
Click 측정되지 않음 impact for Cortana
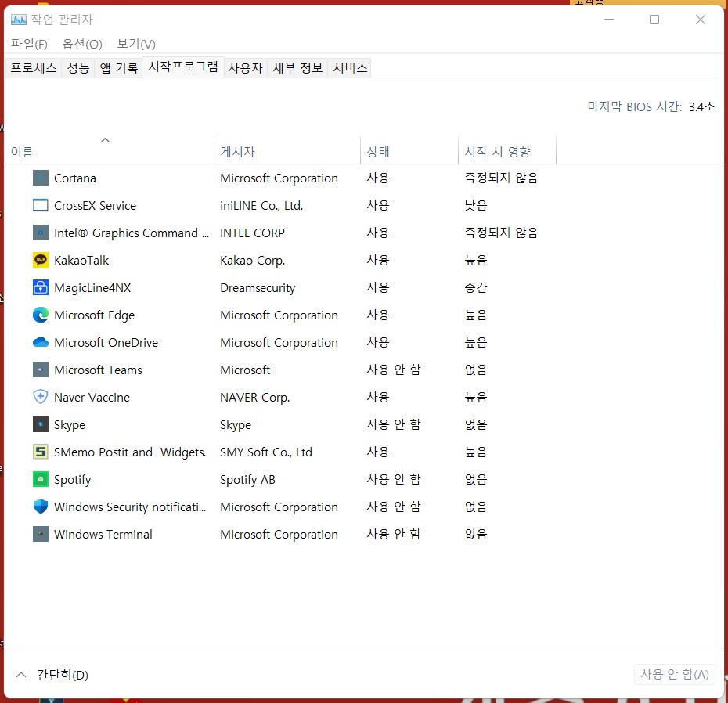502,178
